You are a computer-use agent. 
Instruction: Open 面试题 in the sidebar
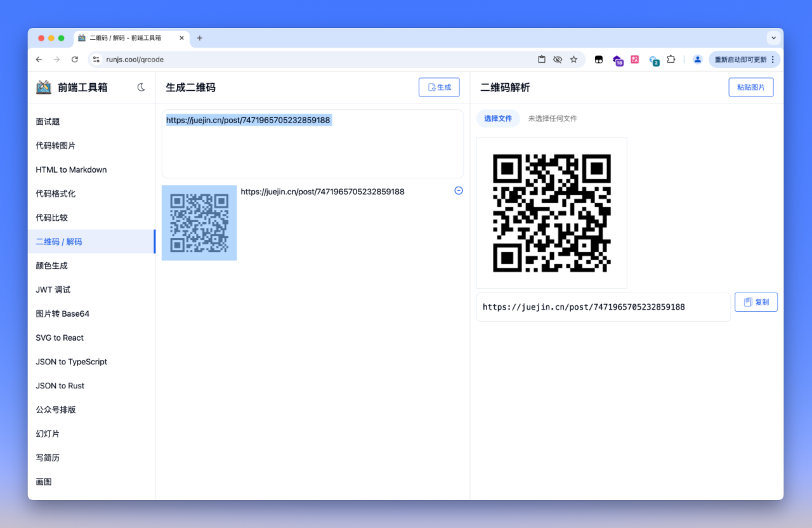click(x=91, y=122)
